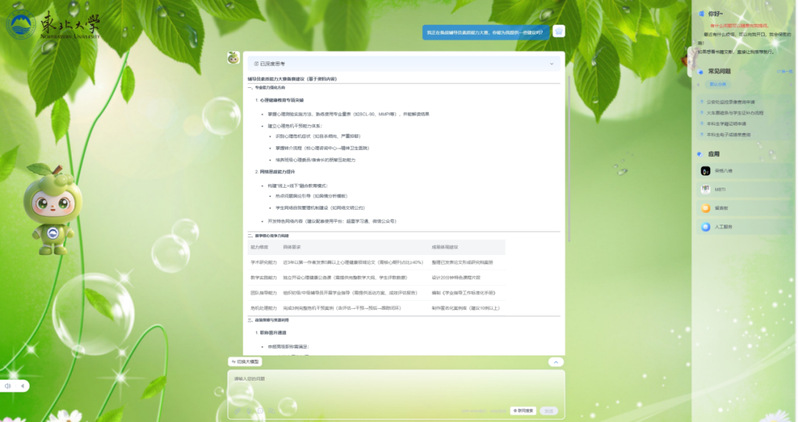Click the 应用 section header
This screenshot has height=422, width=798.
(714, 155)
